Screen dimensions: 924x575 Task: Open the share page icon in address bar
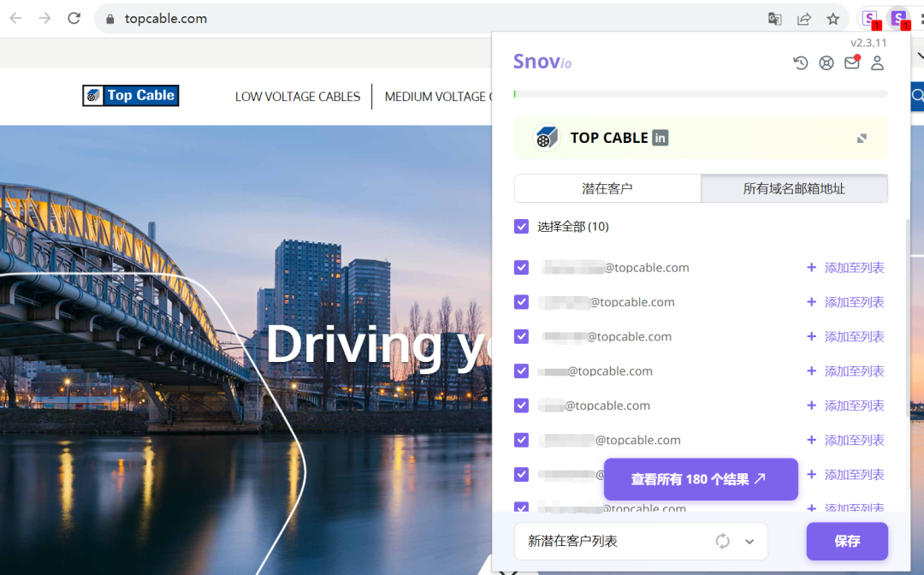(x=803, y=19)
